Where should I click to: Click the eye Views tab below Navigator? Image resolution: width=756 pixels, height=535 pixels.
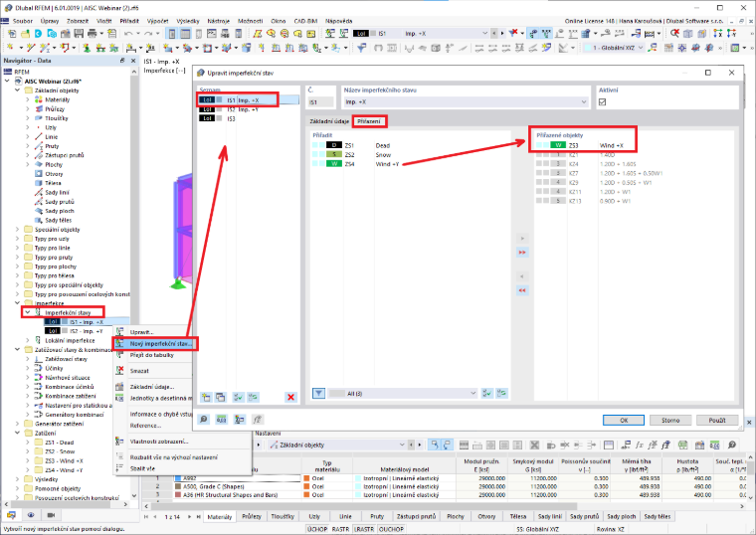31,515
